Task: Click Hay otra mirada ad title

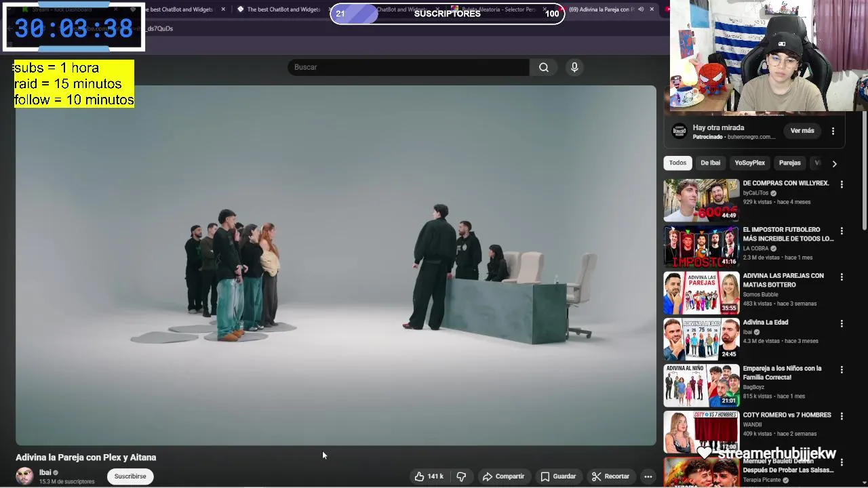Action: [x=718, y=127]
